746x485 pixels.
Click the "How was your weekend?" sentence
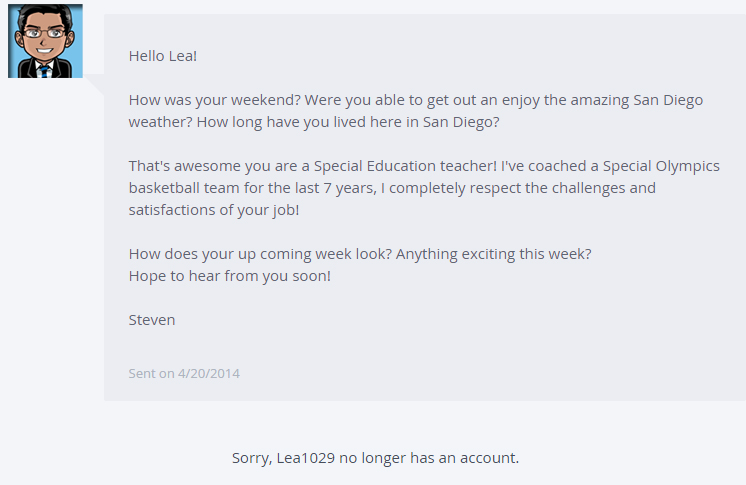coord(214,100)
